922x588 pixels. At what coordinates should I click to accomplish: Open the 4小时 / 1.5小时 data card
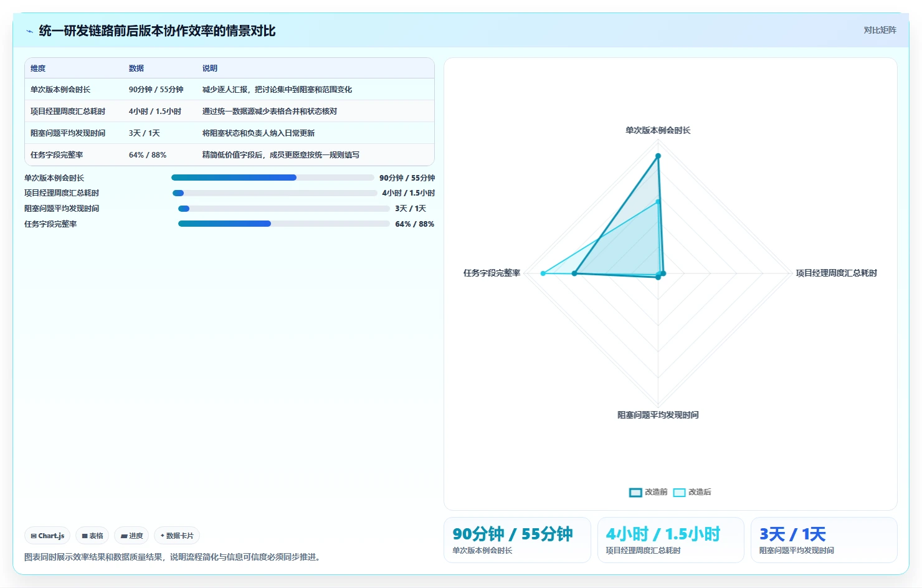(671, 540)
